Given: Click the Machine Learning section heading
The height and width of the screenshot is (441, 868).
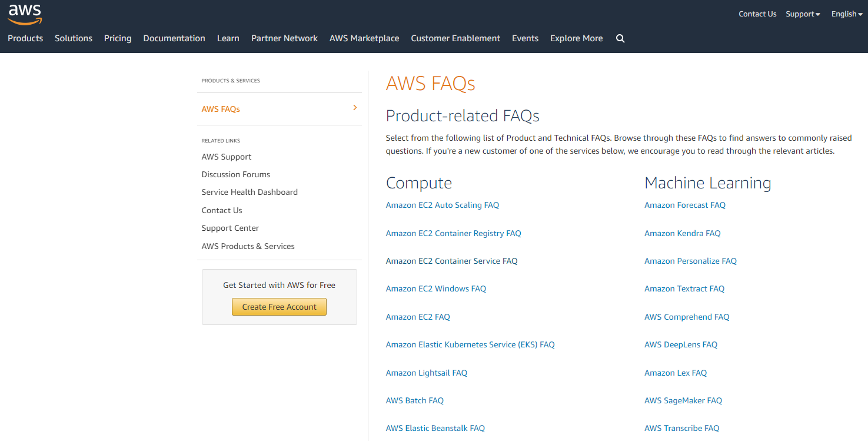Looking at the screenshot, I should (x=708, y=183).
